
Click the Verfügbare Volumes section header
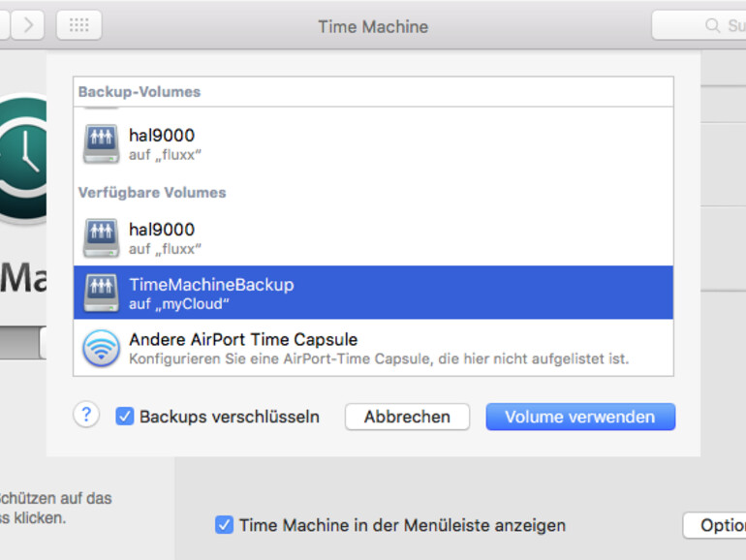click(152, 193)
